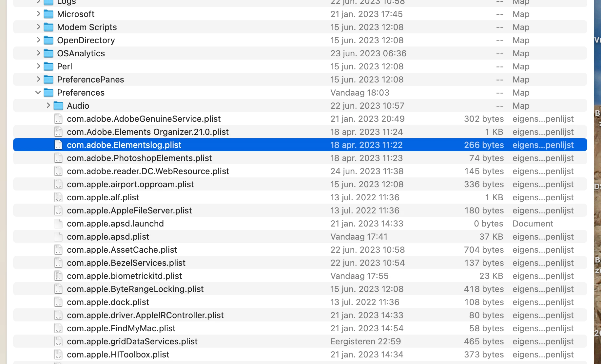Image resolution: width=601 pixels, height=364 pixels.
Task: Click the com.apple.apsd.plist file icon
Action: click(58, 236)
